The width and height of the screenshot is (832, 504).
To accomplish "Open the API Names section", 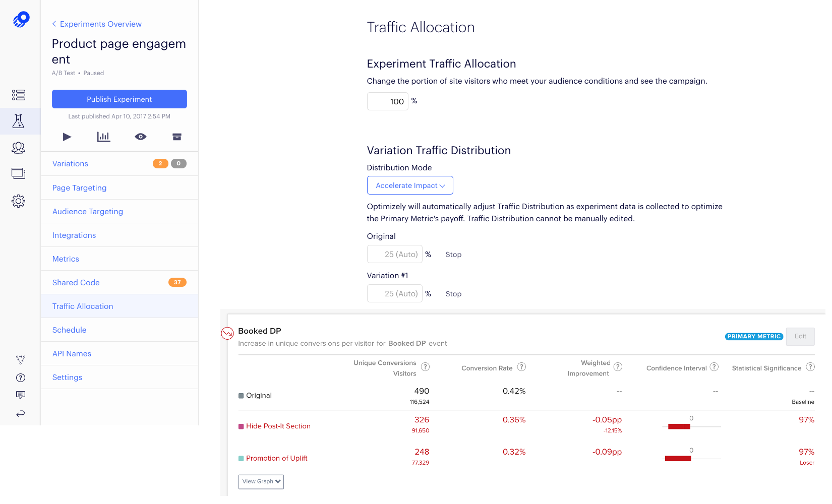I will [120, 354].
